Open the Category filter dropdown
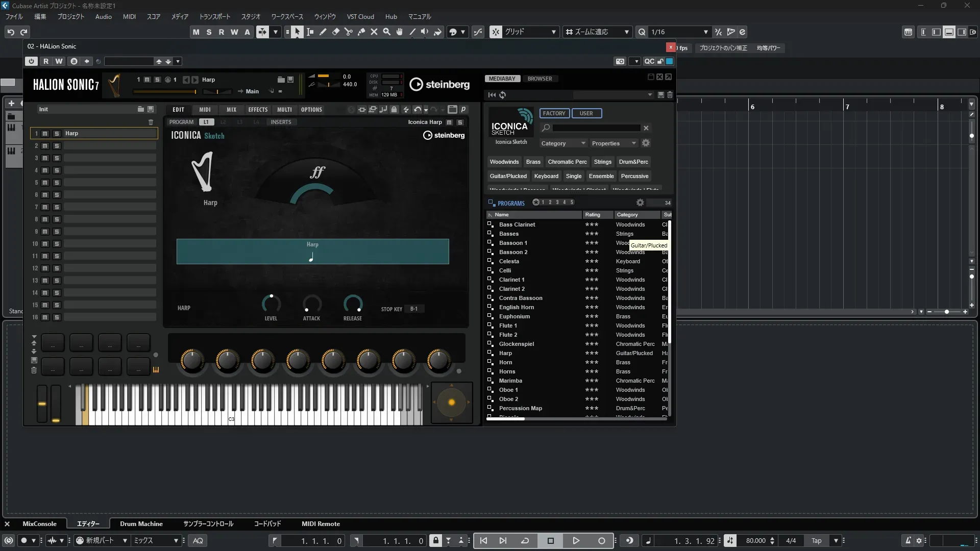Screen dimensions: 980x551 pyautogui.click(x=563, y=143)
